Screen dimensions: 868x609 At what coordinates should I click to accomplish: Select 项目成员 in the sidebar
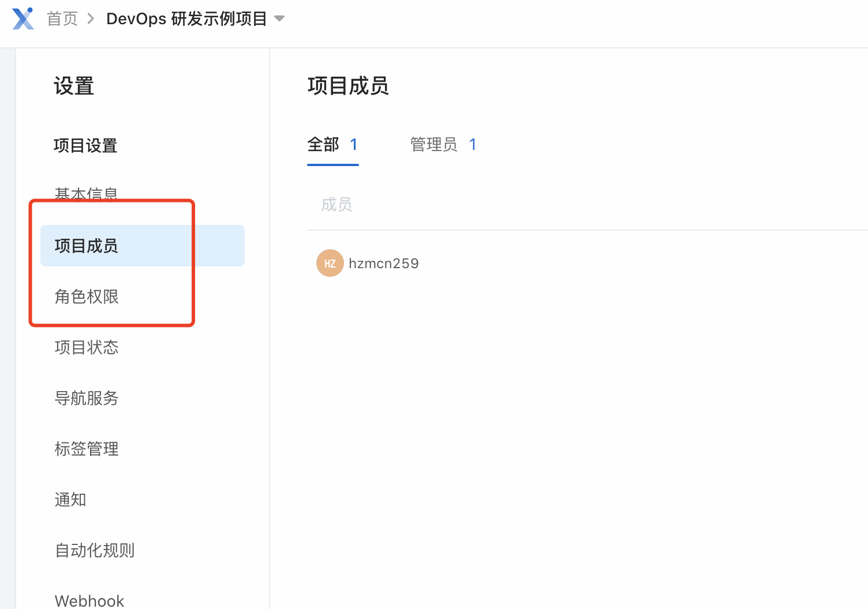point(86,246)
